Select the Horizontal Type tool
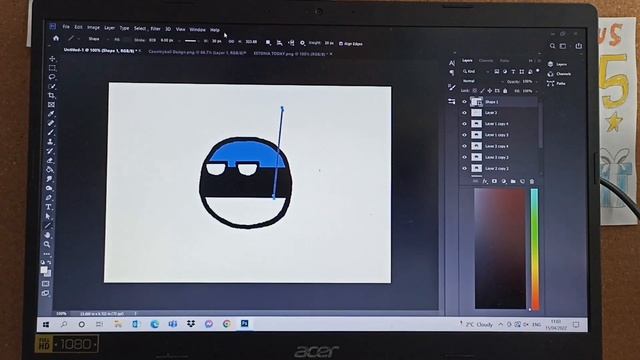 point(48,207)
